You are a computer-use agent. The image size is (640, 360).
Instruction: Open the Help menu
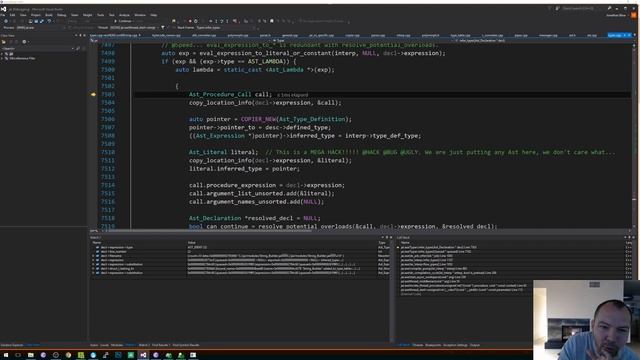click(x=153, y=15)
